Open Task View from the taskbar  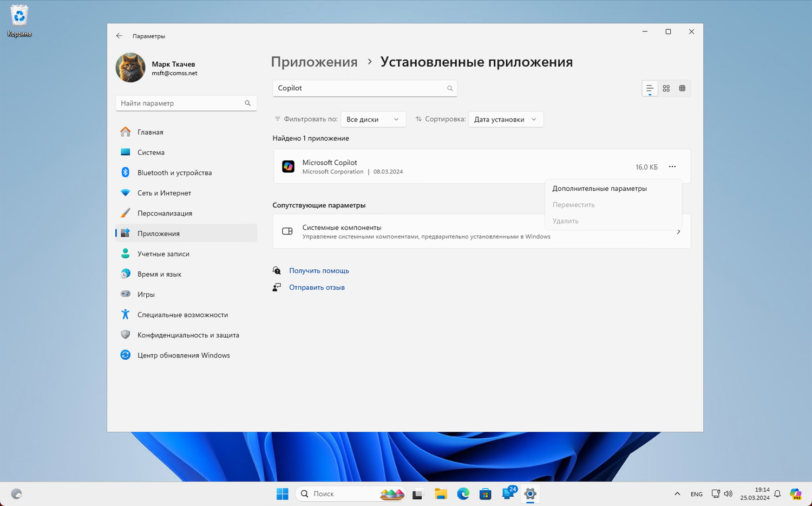[417, 494]
